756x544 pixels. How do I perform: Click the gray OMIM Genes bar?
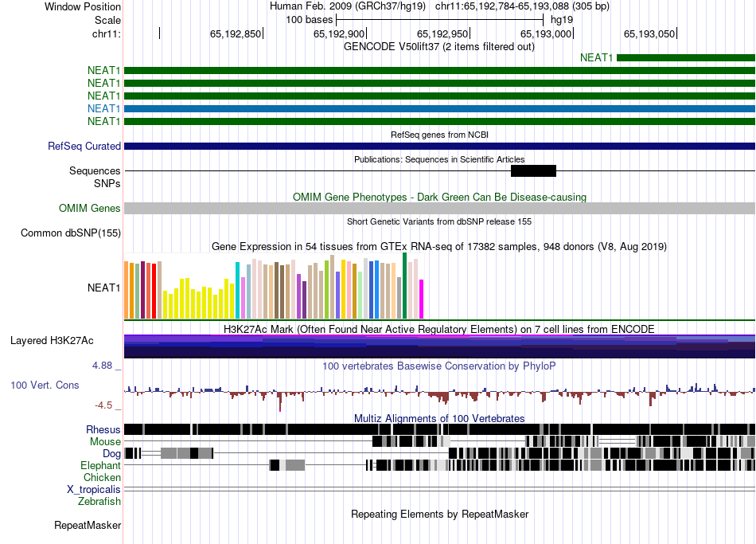coord(439,208)
